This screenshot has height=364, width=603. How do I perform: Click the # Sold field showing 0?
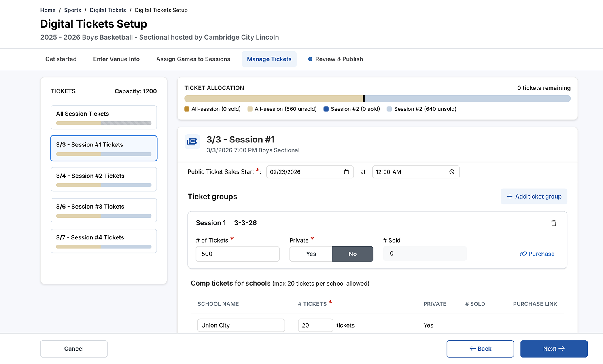point(425,254)
